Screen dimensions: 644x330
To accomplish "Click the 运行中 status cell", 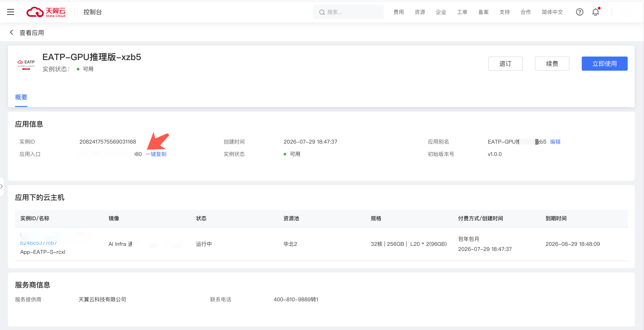I will pos(204,244).
